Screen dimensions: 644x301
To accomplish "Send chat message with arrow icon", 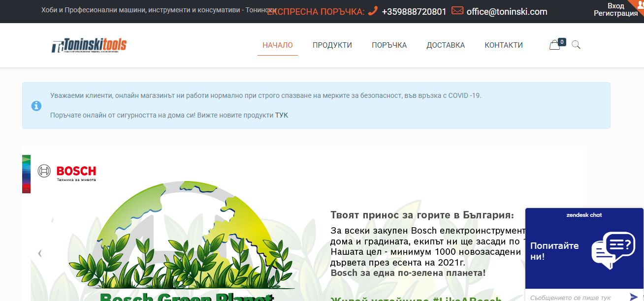I will pyautogui.click(x=634, y=297).
